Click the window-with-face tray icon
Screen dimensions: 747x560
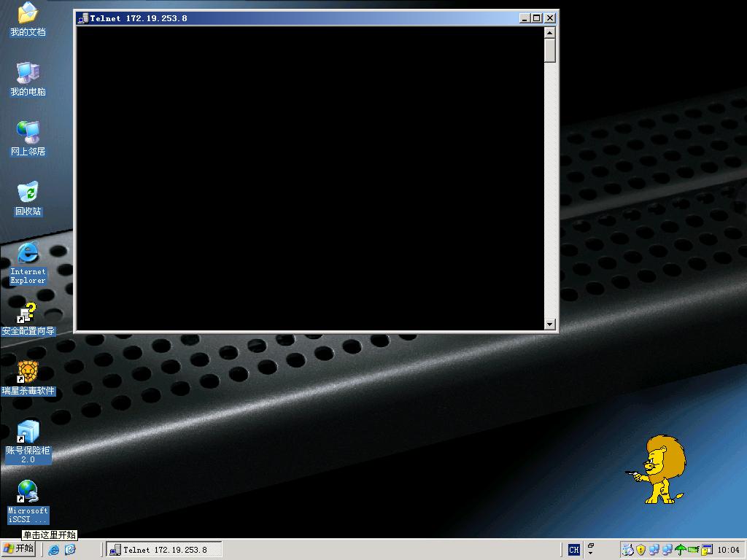pos(706,550)
